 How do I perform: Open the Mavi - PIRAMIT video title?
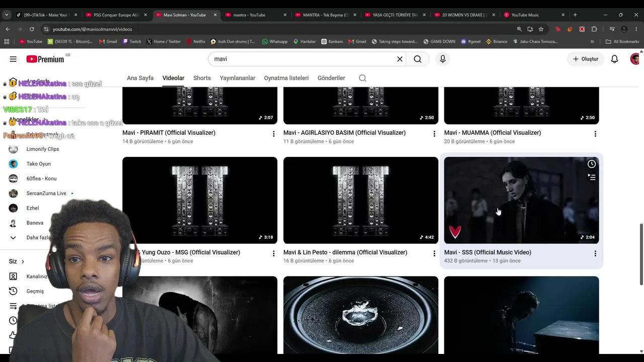pos(169,133)
